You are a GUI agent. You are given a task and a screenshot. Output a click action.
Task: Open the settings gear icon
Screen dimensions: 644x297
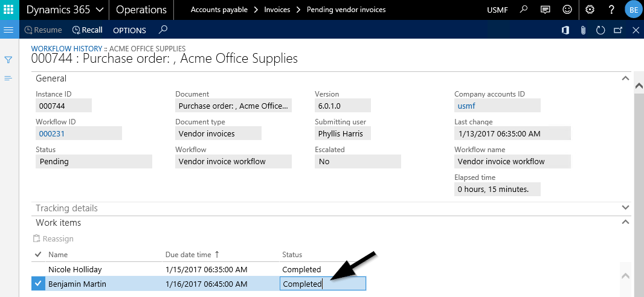coord(590,10)
